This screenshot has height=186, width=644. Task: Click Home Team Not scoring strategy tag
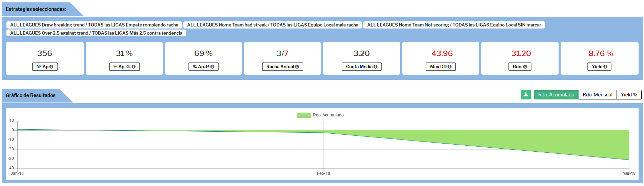[454, 25]
